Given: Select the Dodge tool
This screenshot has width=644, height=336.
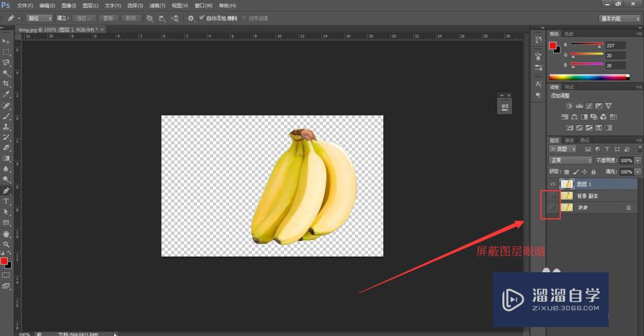Looking at the screenshot, I should [x=6, y=180].
